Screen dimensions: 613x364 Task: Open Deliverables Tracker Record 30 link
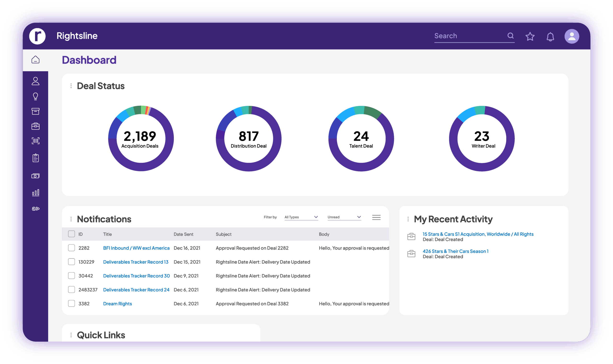[136, 276]
